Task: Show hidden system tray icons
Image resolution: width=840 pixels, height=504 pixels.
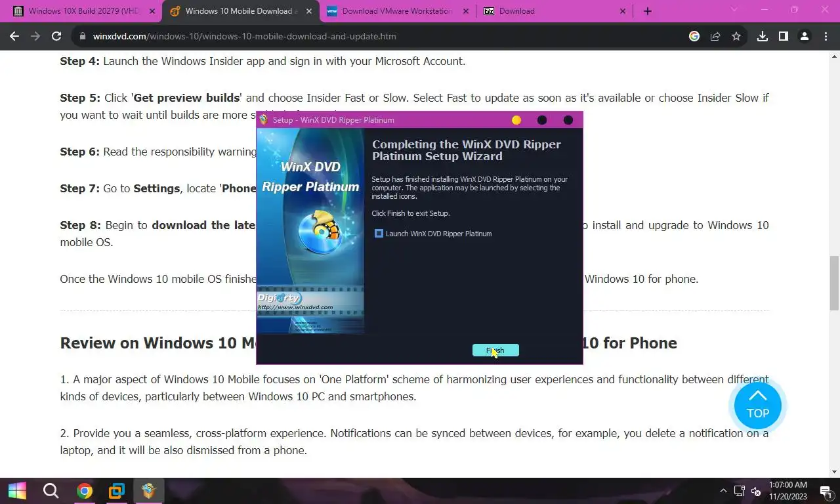Action: pos(724,490)
